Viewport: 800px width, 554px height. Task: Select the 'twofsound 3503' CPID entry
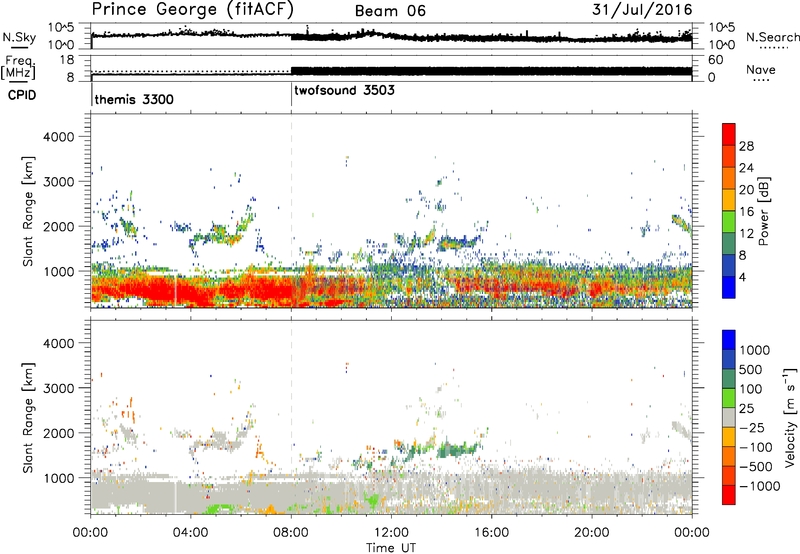pyautogui.click(x=344, y=90)
